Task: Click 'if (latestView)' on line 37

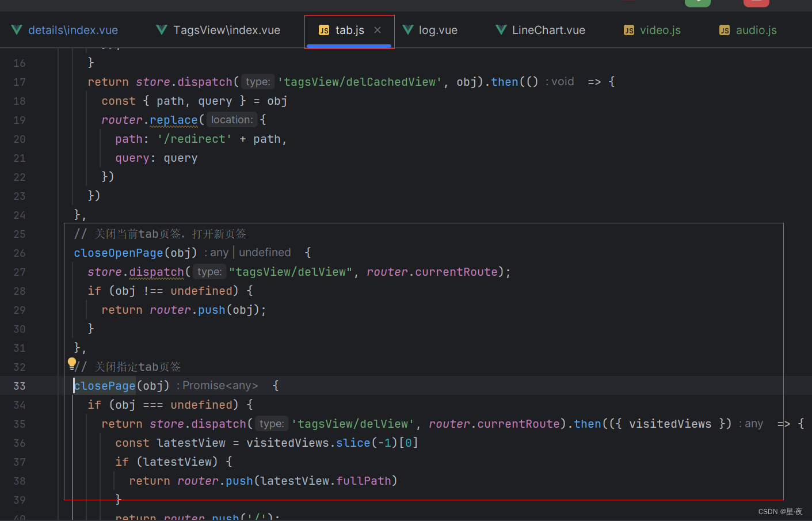Action: (x=167, y=462)
